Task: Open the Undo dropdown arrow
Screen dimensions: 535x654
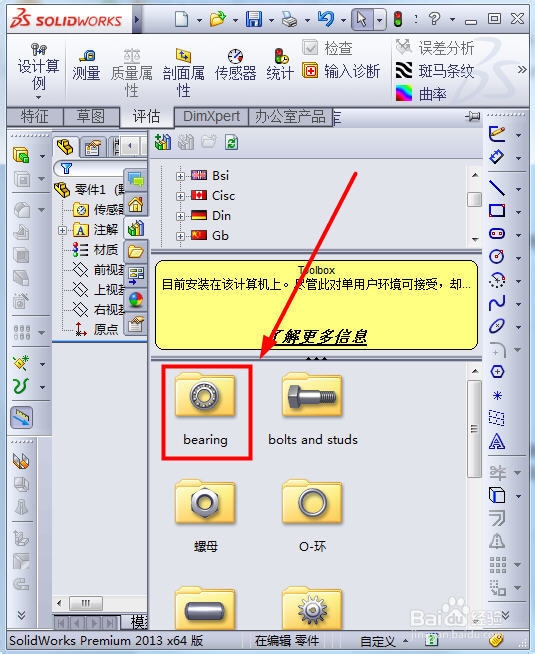Action: coord(343,20)
